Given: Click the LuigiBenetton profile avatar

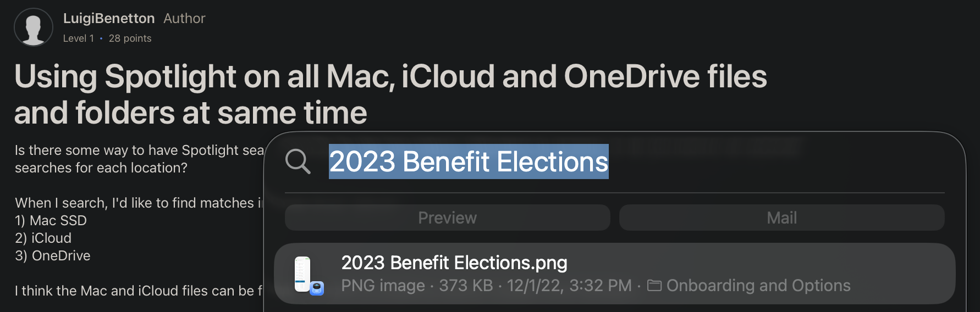Looking at the screenshot, I should tap(34, 27).
